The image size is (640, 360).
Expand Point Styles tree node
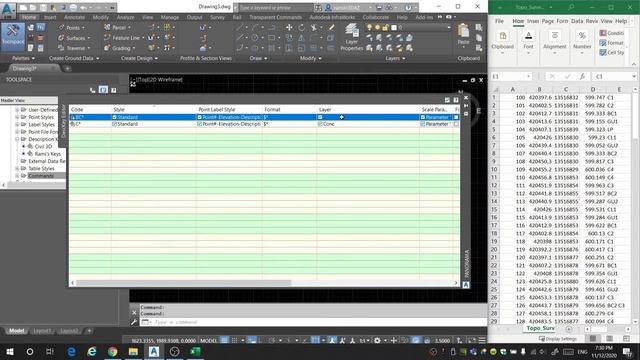coord(17,117)
